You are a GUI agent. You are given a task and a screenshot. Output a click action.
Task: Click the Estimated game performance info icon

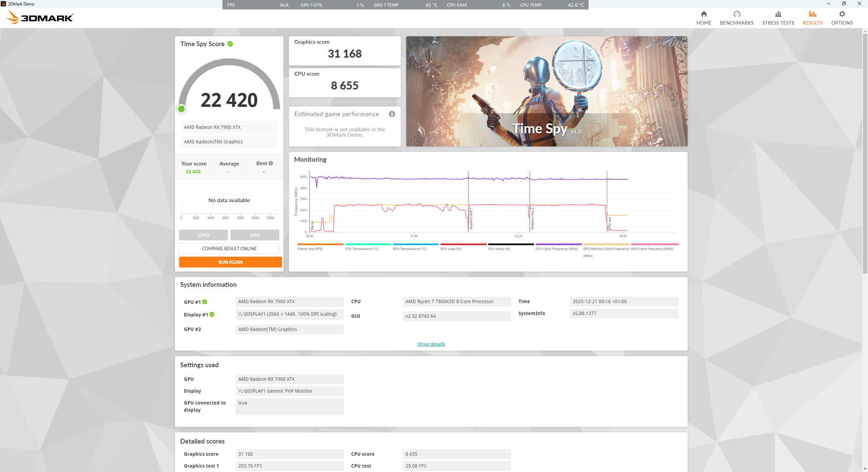point(392,114)
